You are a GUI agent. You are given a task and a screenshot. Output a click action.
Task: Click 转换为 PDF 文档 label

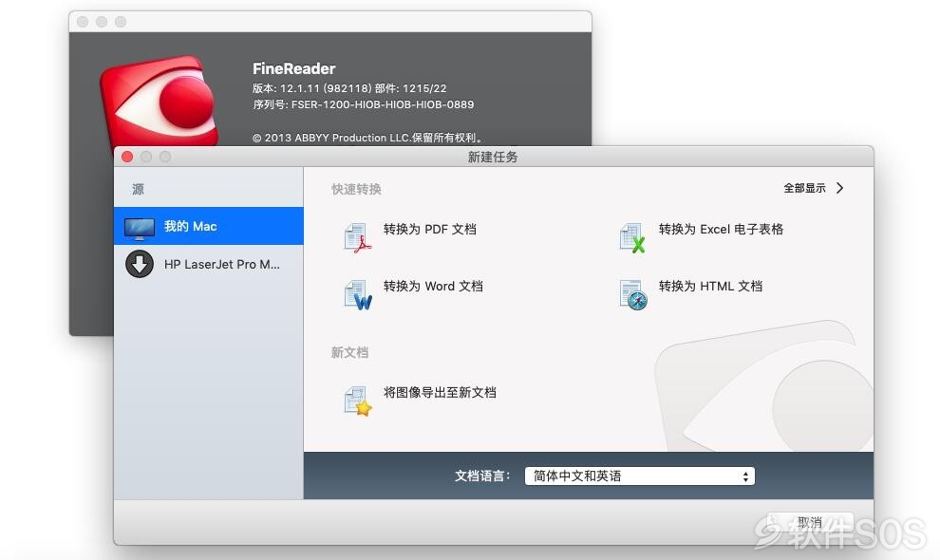click(x=430, y=229)
